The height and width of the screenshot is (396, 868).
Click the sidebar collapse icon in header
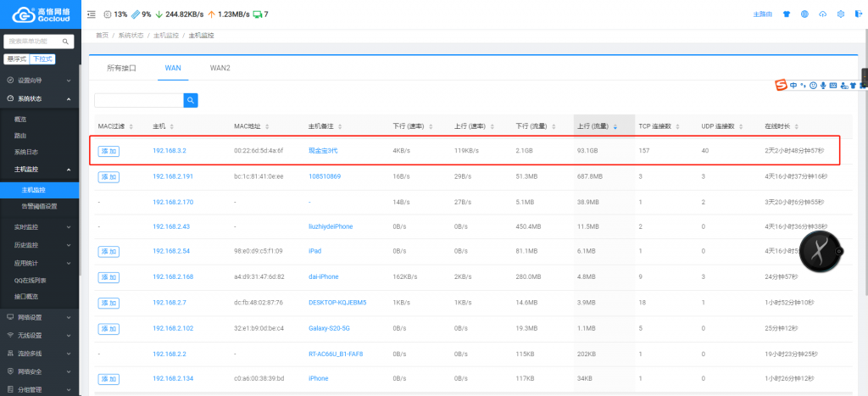coord(92,14)
